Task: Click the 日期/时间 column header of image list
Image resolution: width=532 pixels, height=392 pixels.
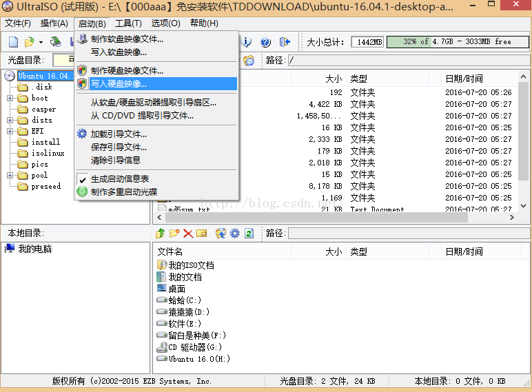Action: pyautogui.click(x=464, y=79)
